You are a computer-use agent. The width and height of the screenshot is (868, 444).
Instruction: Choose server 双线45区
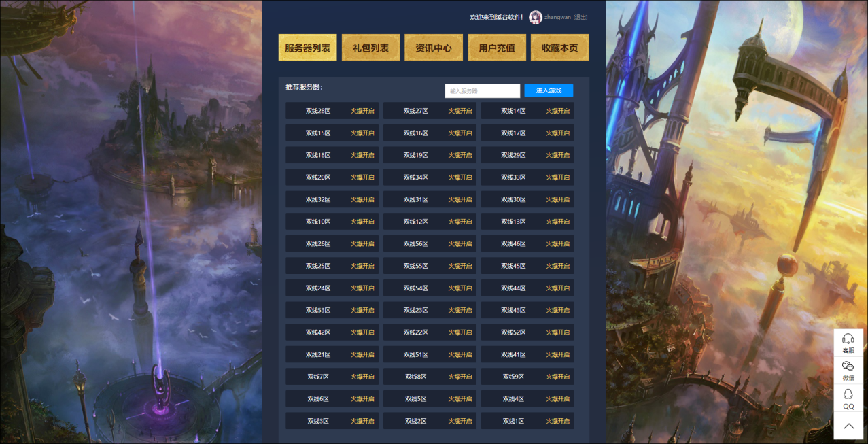tap(527, 266)
